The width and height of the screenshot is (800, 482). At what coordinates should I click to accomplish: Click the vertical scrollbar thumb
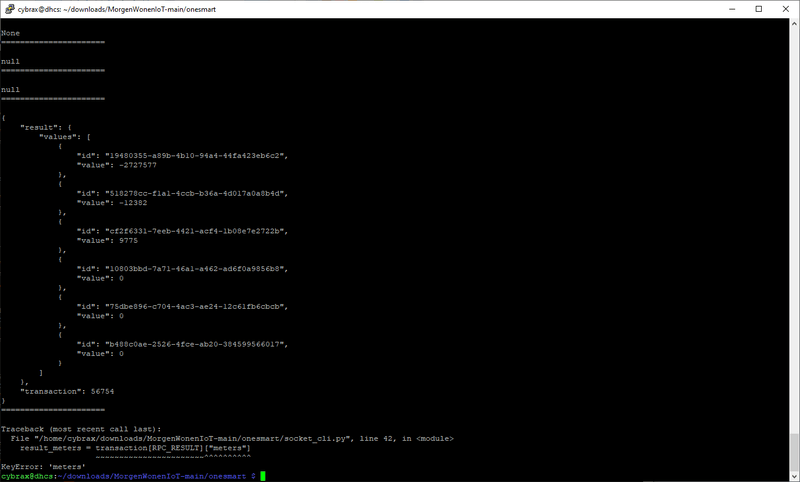pos(794,452)
